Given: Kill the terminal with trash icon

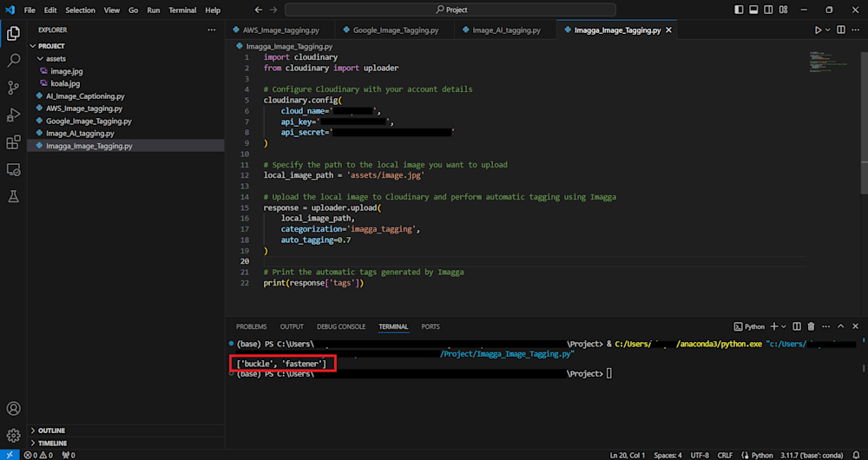Looking at the screenshot, I should tap(812, 326).
